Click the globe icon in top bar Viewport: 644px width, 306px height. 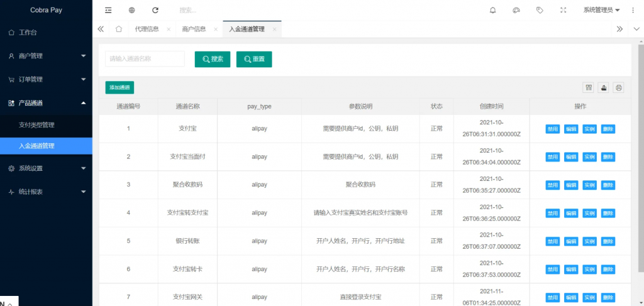click(131, 10)
